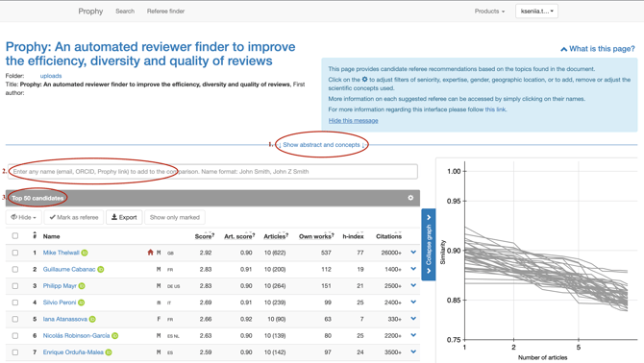Click ORCID badge next to Mike Thelwall
Image resolution: width=644 pixels, height=363 pixels.
[85, 253]
